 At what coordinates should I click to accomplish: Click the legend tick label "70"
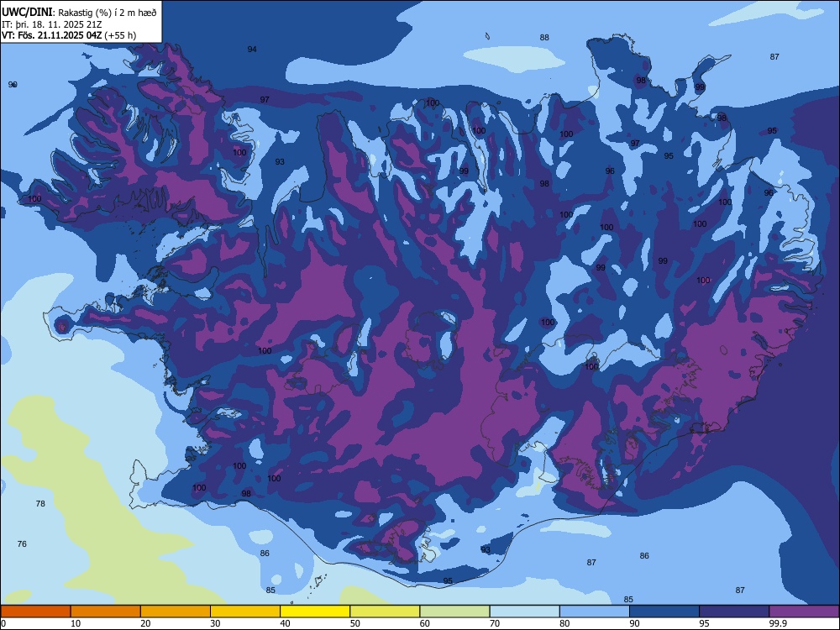[495, 623]
